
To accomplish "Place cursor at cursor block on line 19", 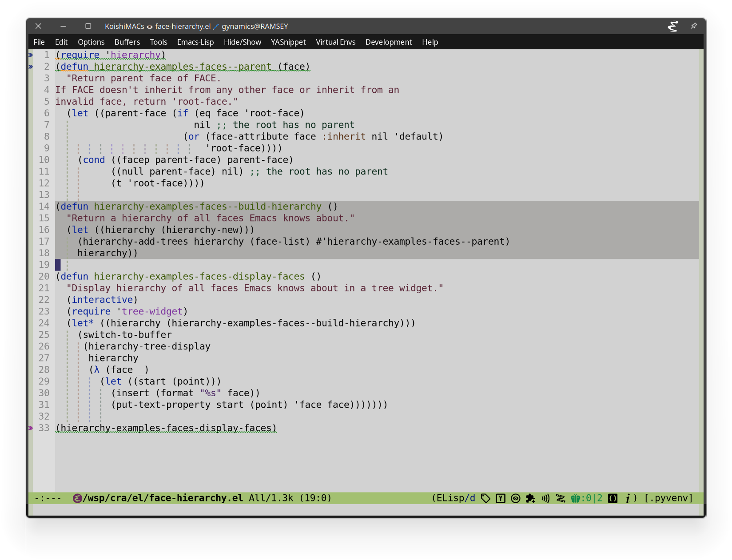I will 58,265.
